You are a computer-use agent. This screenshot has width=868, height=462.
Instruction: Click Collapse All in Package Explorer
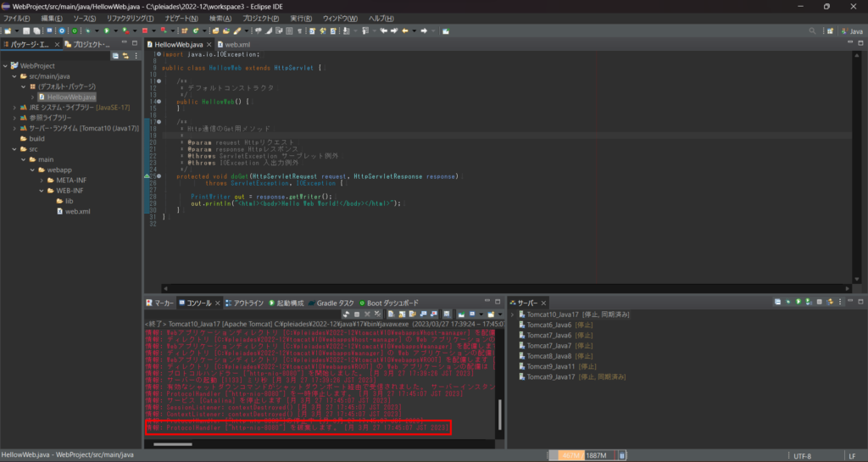pos(115,56)
